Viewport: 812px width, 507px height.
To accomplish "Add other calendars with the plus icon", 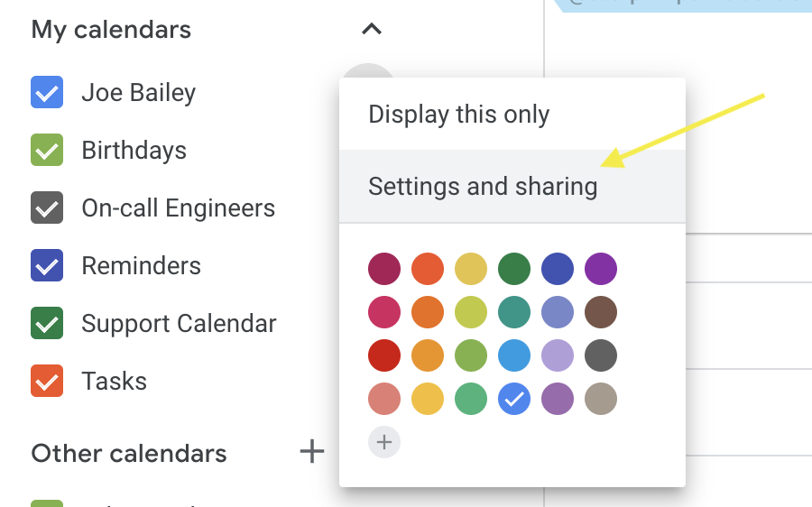I will (312, 451).
